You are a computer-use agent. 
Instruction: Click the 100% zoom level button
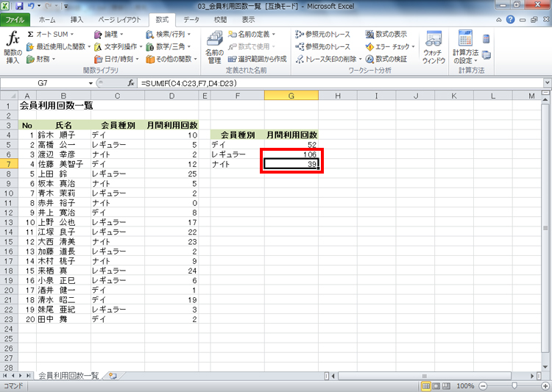coord(465,386)
